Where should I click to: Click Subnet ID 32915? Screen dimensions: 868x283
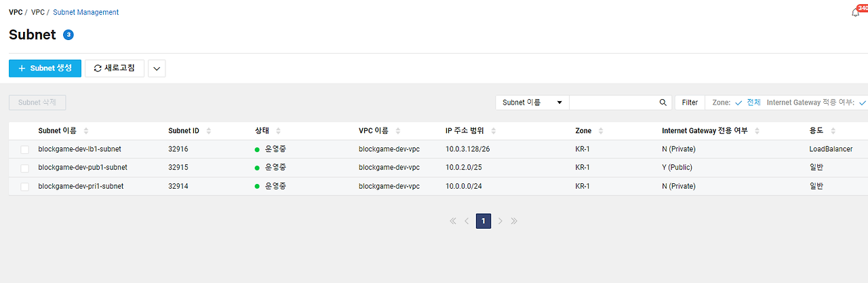178,168
